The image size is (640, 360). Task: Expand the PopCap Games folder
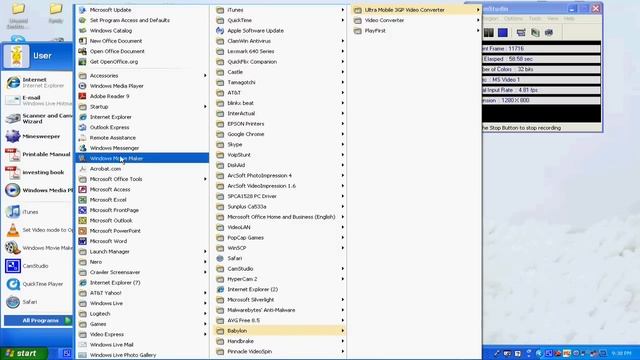[280, 238]
